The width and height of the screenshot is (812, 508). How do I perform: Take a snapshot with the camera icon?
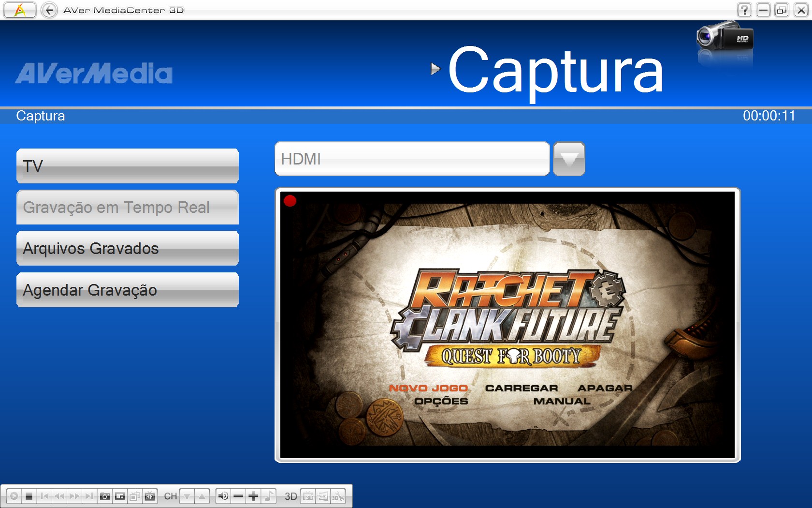104,496
